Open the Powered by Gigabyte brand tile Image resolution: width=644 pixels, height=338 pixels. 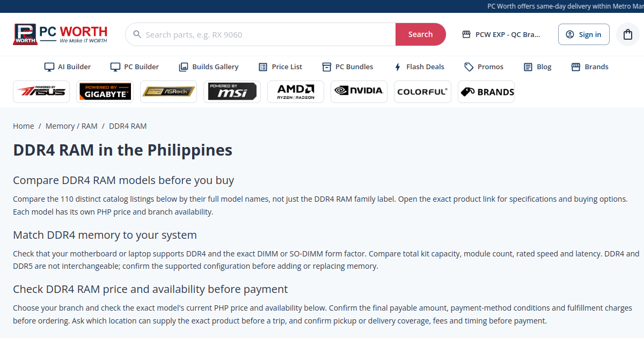click(105, 92)
